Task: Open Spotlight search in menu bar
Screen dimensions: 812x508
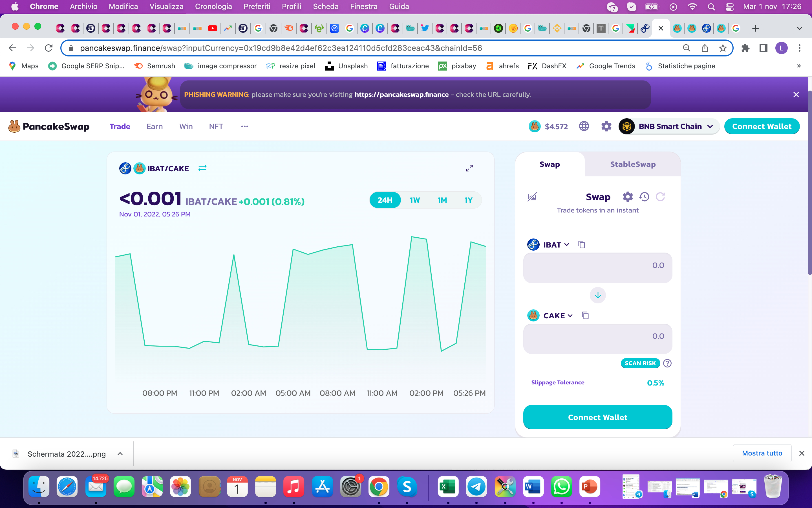Action: point(711,6)
